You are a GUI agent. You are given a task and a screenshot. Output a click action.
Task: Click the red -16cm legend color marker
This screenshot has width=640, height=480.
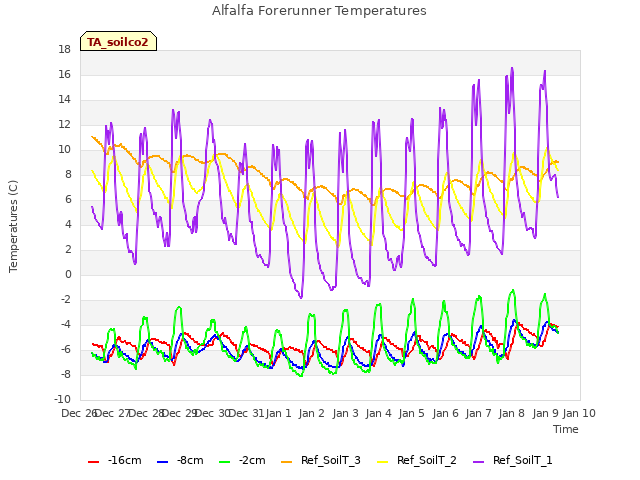93,462
